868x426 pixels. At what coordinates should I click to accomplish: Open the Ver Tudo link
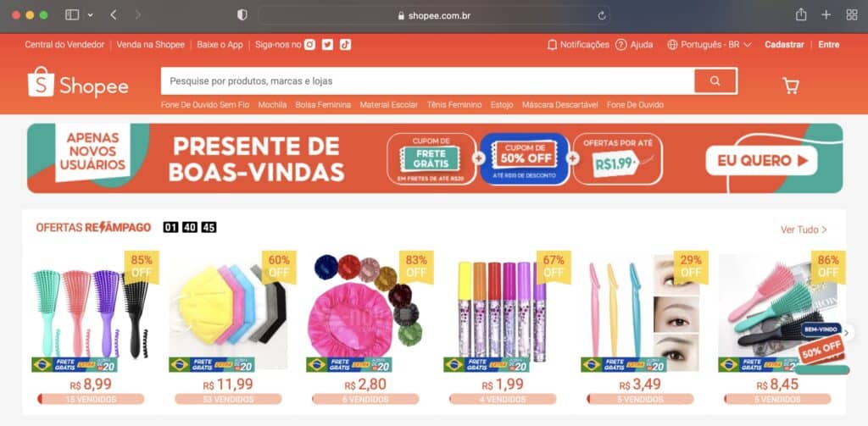click(804, 230)
